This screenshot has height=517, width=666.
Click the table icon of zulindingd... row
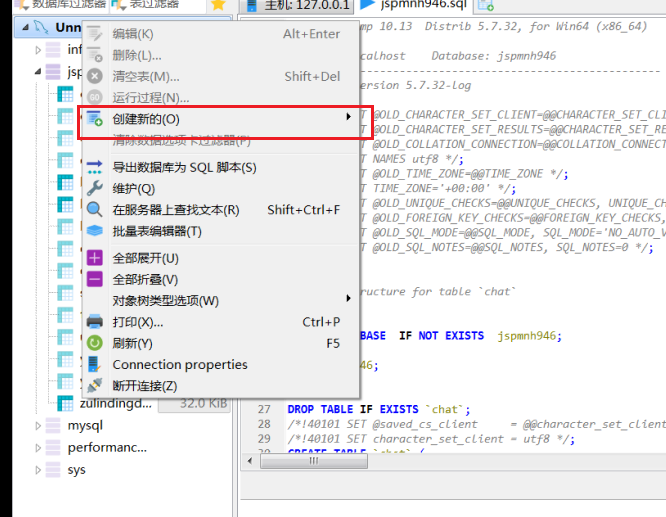(x=65, y=403)
